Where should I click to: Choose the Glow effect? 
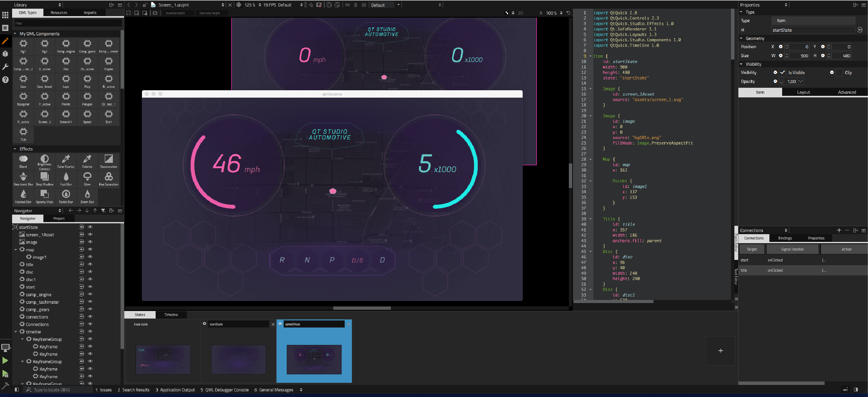point(87,179)
